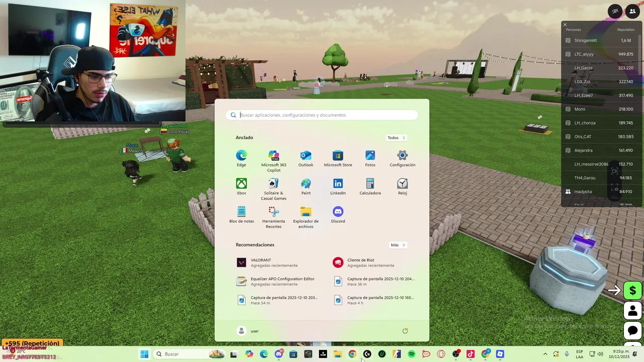The image size is (644, 362).
Task: Select ShinigamiKt in leaderboard
Action: 601,40
